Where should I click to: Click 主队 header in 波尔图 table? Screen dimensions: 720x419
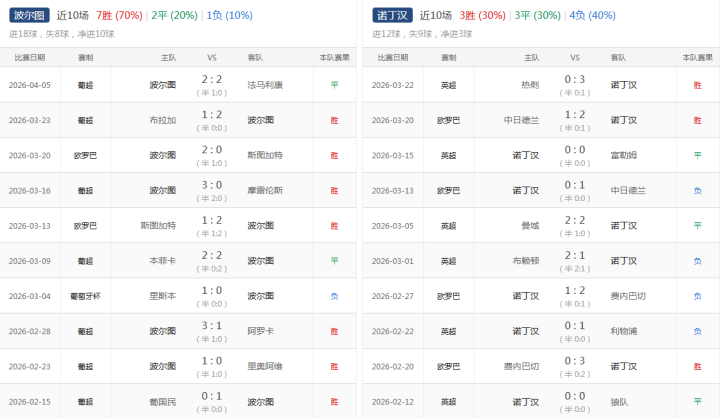(x=169, y=57)
